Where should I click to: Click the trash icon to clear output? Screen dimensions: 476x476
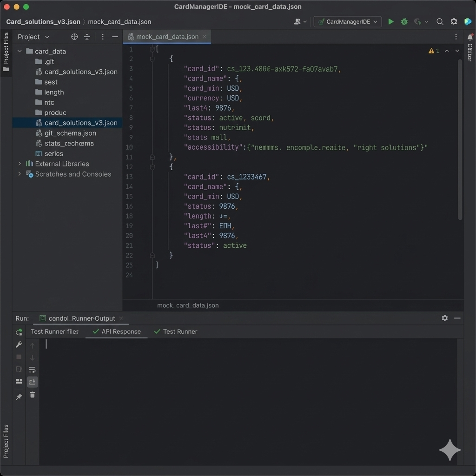tap(32, 395)
